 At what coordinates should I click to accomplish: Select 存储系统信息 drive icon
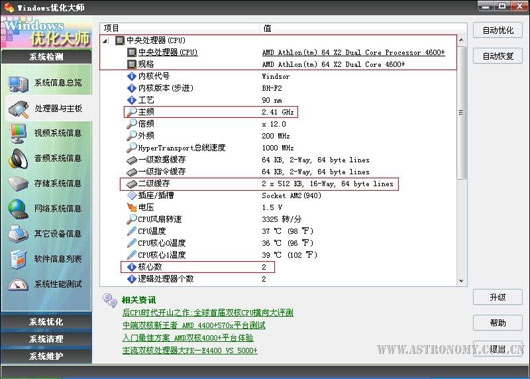pos(18,184)
